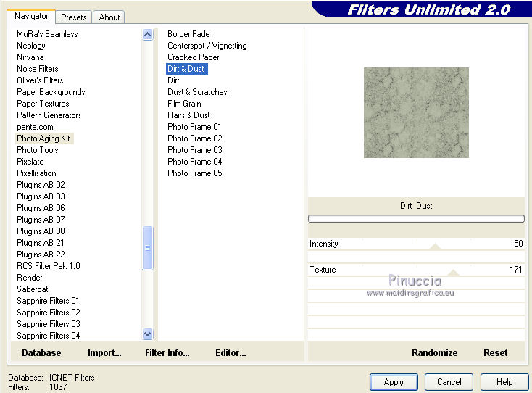The height and width of the screenshot is (393, 532).
Task: Select MuRa's Seamless category
Action: 47,34
